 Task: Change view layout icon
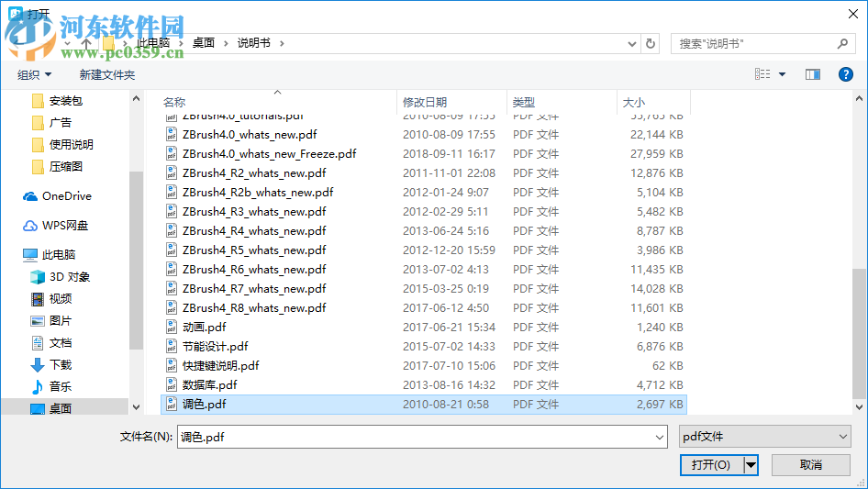click(x=762, y=74)
